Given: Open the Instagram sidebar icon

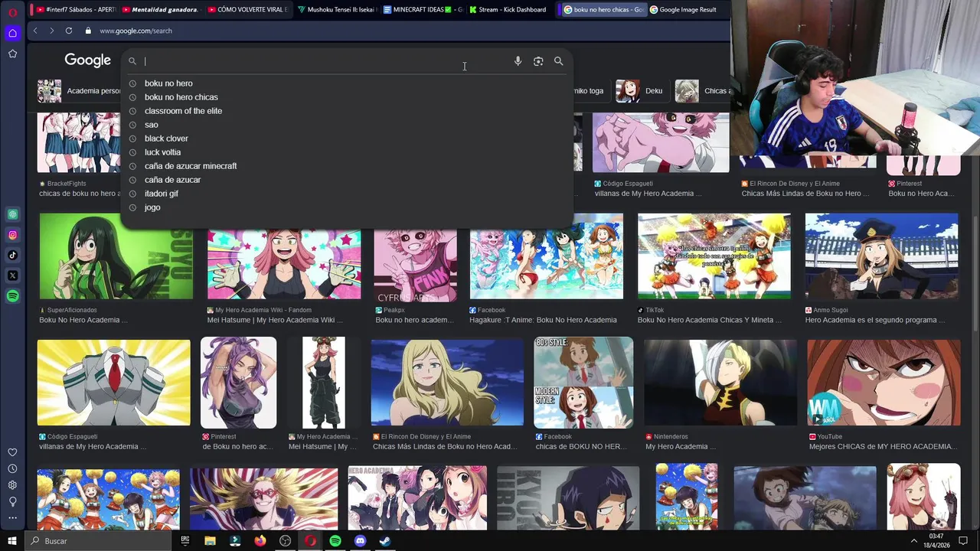Looking at the screenshot, I should [x=12, y=235].
